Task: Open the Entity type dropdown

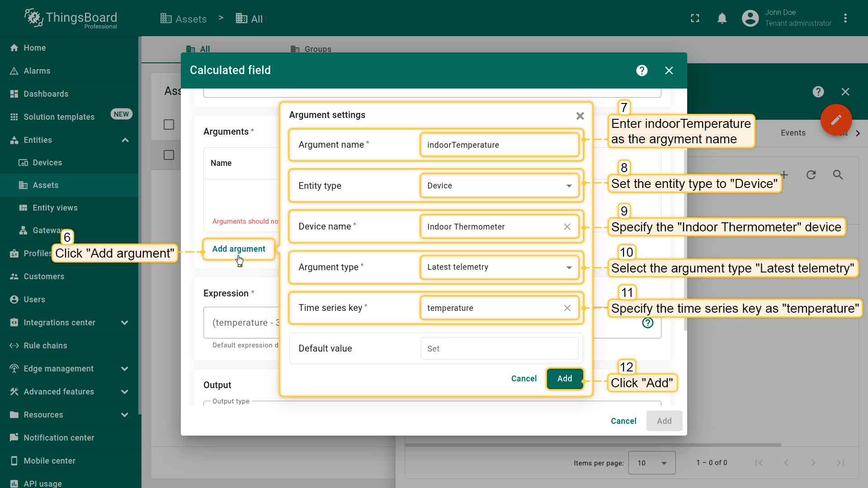Action: pos(499,186)
